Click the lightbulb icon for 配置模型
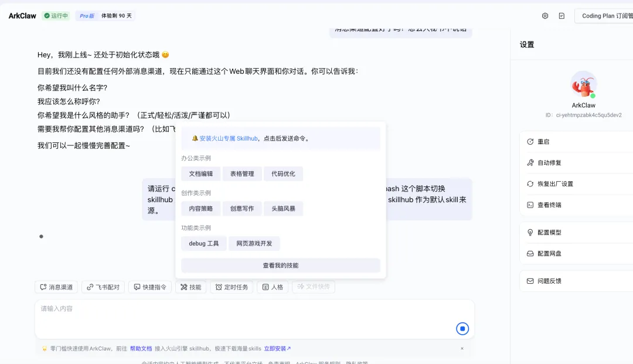 [x=530, y=233]
